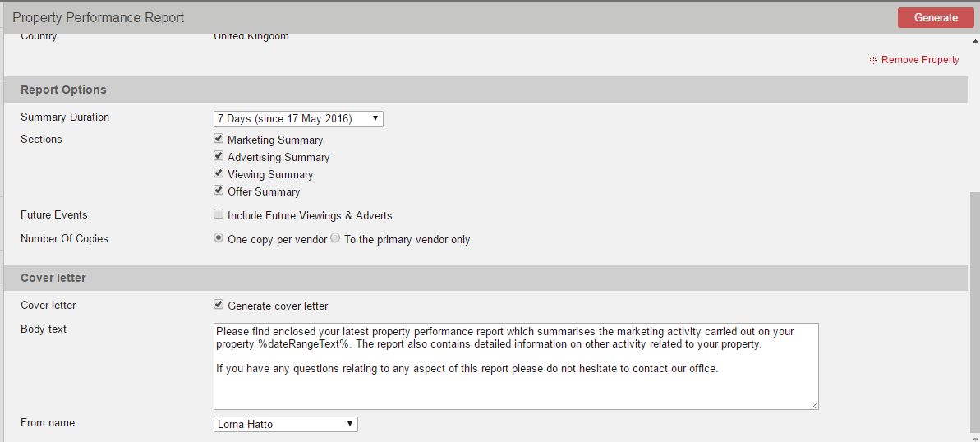Click the vertical scrollbar thumb
Viewport: 980px width, 442px height.
pyautogui.click(x=975, y=311)
